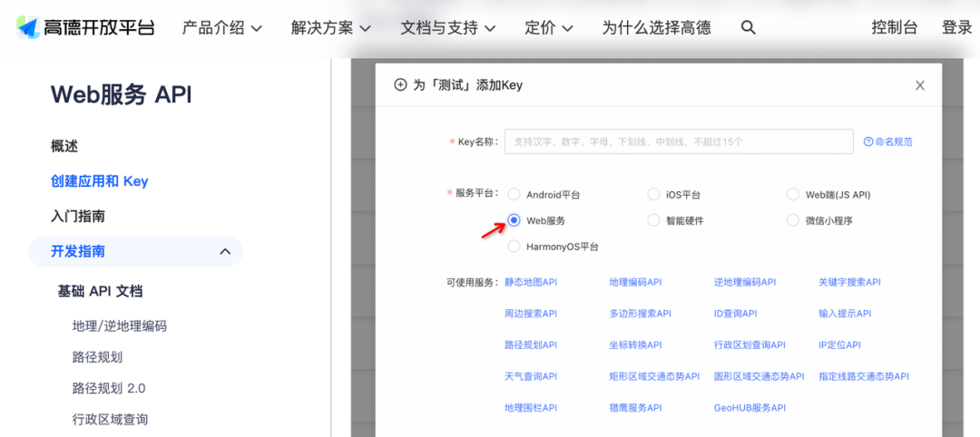Click the help icon beside 命名规范
The image size is (980, 437).
tap(868, 141)
